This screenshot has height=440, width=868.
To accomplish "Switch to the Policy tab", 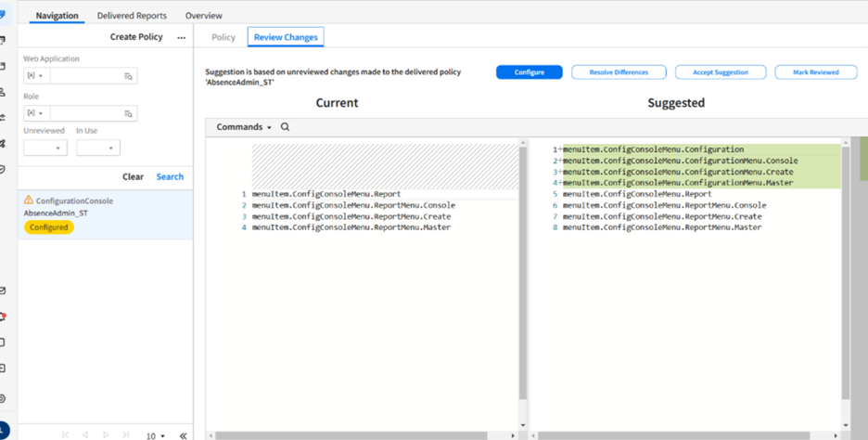I will 223,37.
